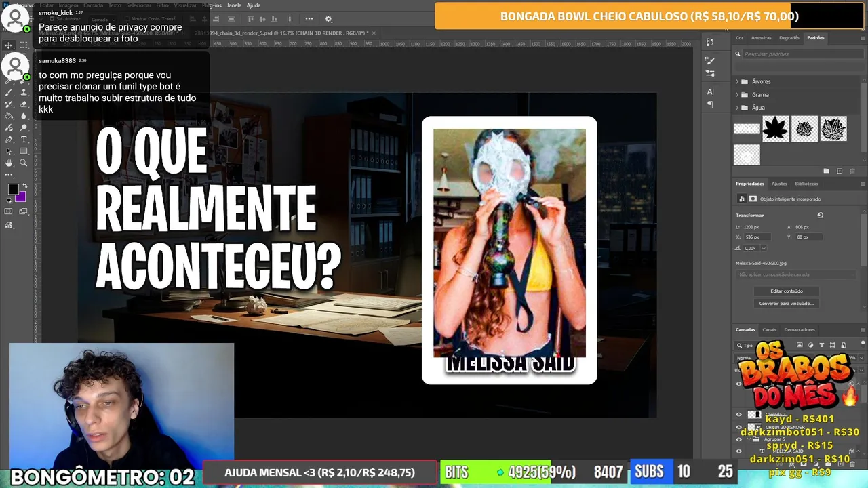Select the Blur tool
The width and height of the screenshot is (868, 488).
(24, 115)
